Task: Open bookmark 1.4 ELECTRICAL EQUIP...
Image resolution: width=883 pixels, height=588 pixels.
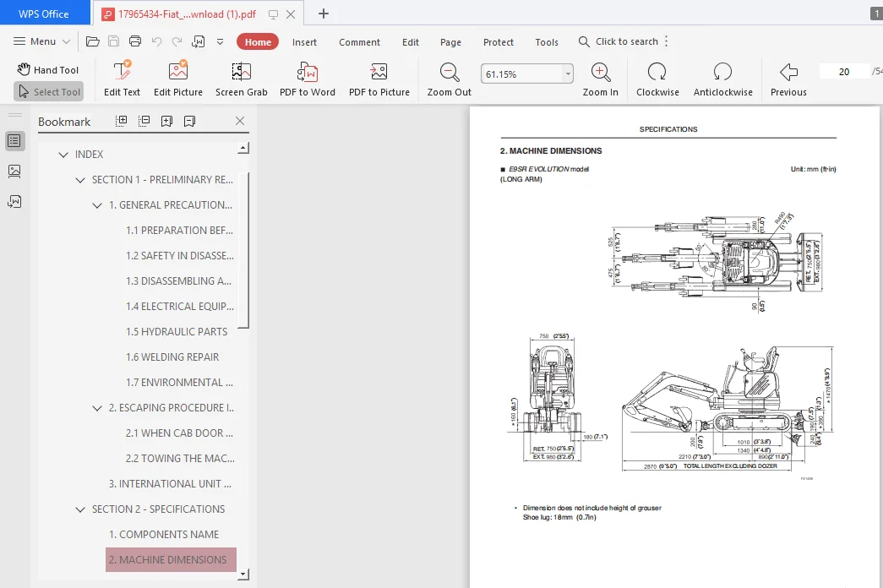Action: click(180, 307)
